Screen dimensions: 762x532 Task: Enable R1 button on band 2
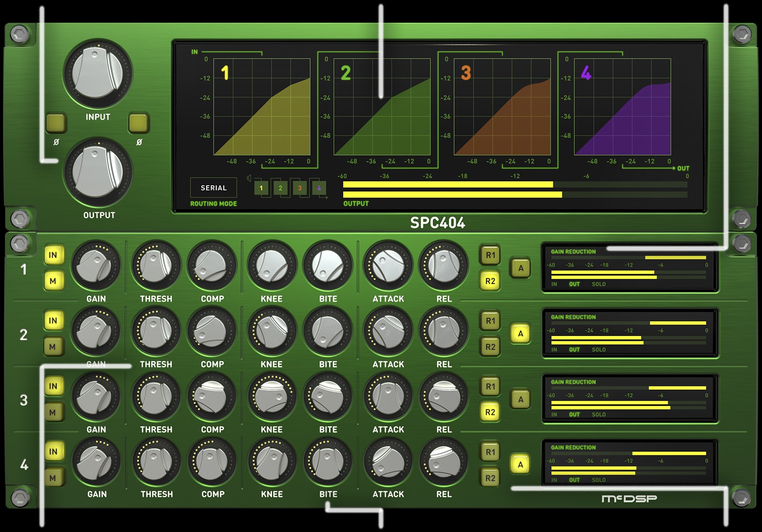tap(490, 321)
